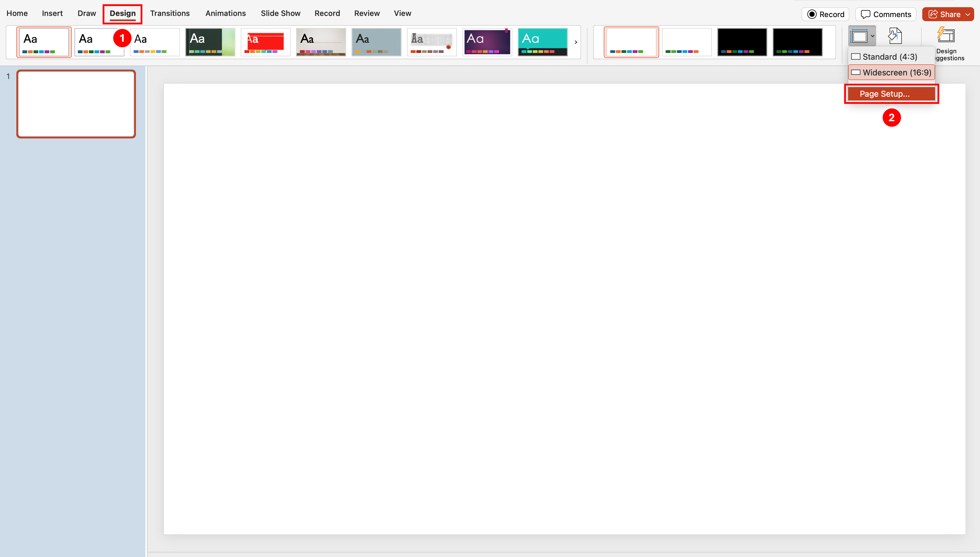Apply the gray-blue theme thumbnail
Viewport: 980px width, 557px height.
click(x=376, y=42)
